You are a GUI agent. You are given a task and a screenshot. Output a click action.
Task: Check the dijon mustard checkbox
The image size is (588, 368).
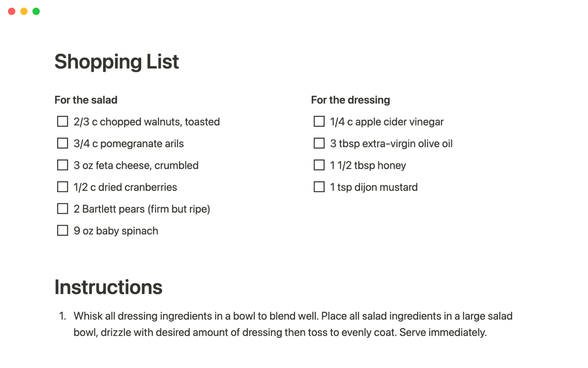[319, 187]
